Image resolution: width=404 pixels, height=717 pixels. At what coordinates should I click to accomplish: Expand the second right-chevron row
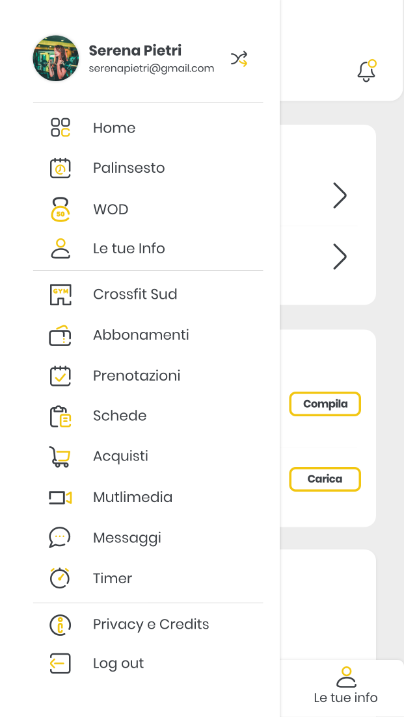[340, 257]
